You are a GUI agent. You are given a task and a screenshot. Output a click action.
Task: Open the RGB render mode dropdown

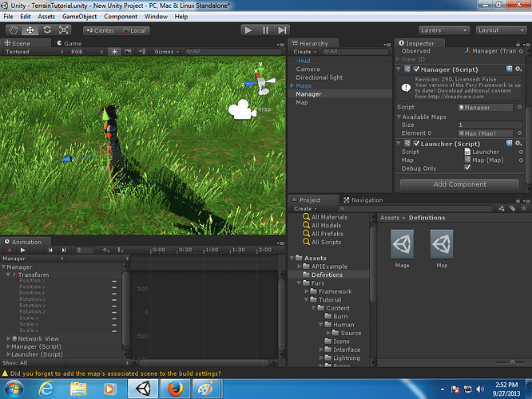87,52
